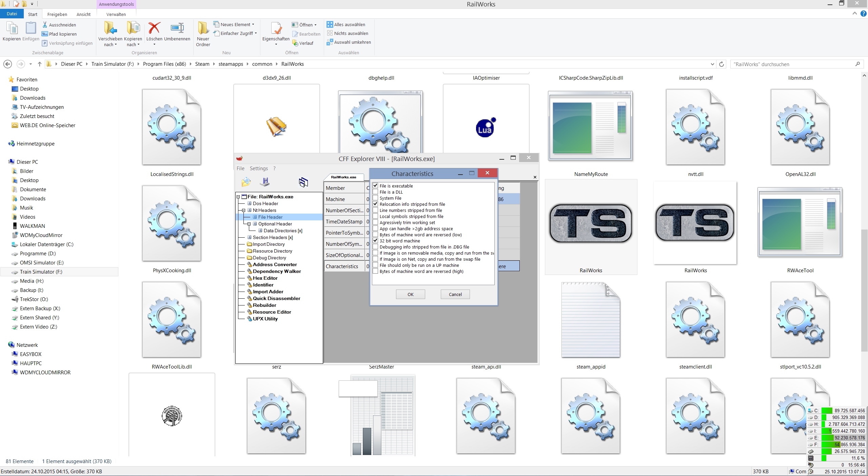Collapse the Nt Headers tree node
This screenshot has width=868, height=476.
[243, 210]
